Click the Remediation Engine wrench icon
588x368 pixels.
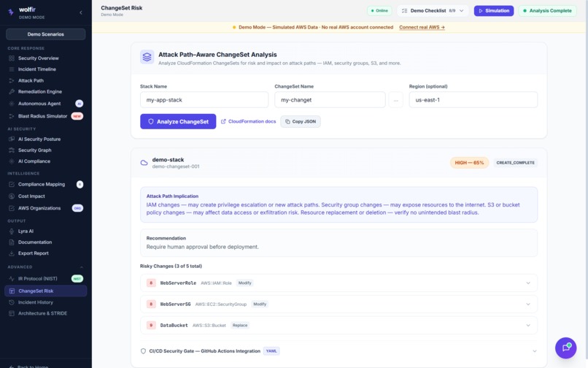pos(12,91)
